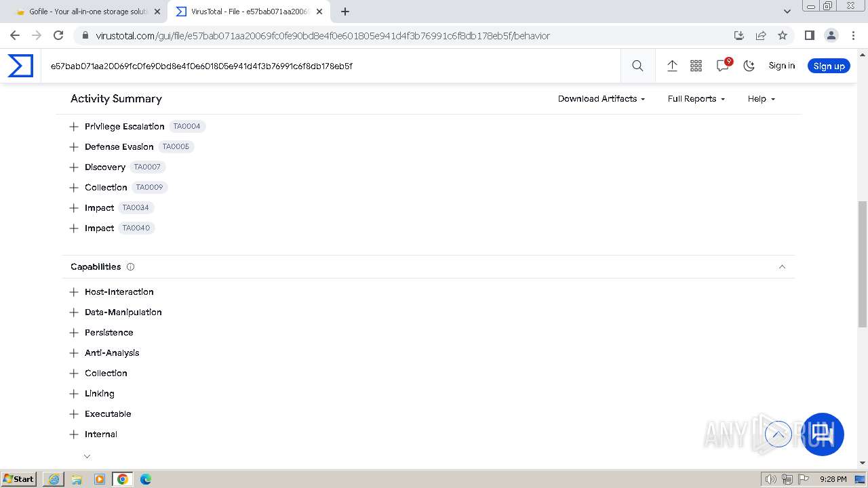Open a new browser tab
868x488 pixels.
tap(345, 12)
